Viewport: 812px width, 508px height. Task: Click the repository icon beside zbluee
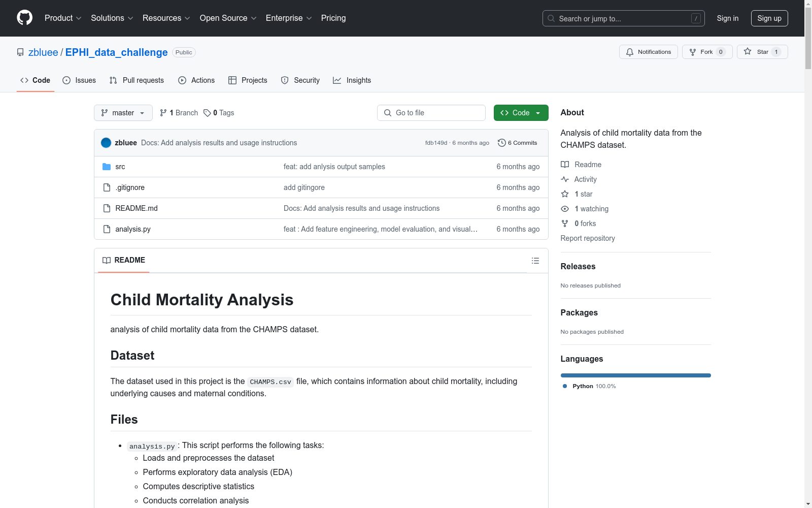20,52
